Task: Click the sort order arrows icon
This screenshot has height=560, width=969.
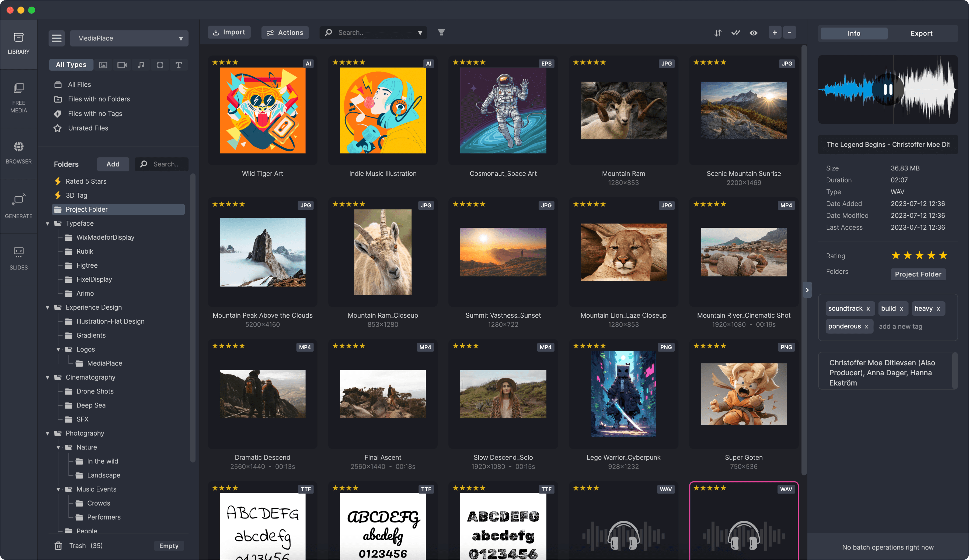Action: [x=717, y=33]
